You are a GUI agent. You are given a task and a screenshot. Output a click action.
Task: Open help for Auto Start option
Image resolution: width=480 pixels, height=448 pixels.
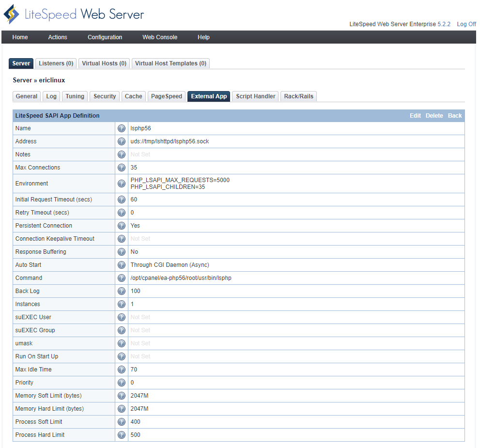(121, 264)
